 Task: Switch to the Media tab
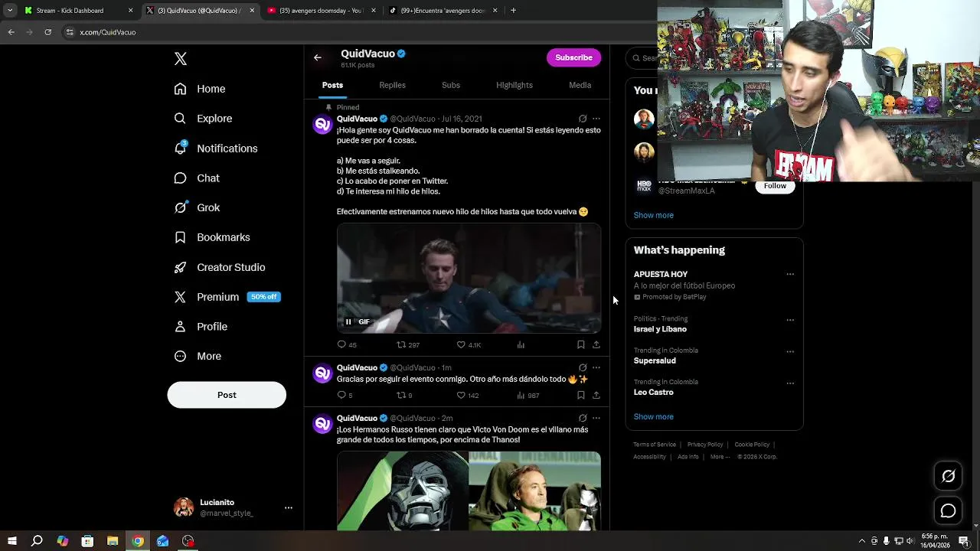[580, 85]
